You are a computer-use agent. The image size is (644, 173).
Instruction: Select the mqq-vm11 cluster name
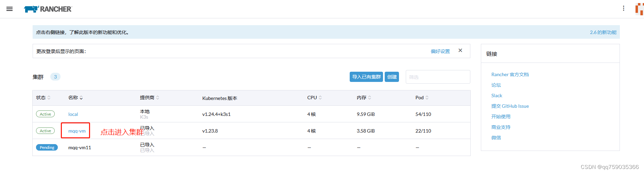(x=80, y=148)
